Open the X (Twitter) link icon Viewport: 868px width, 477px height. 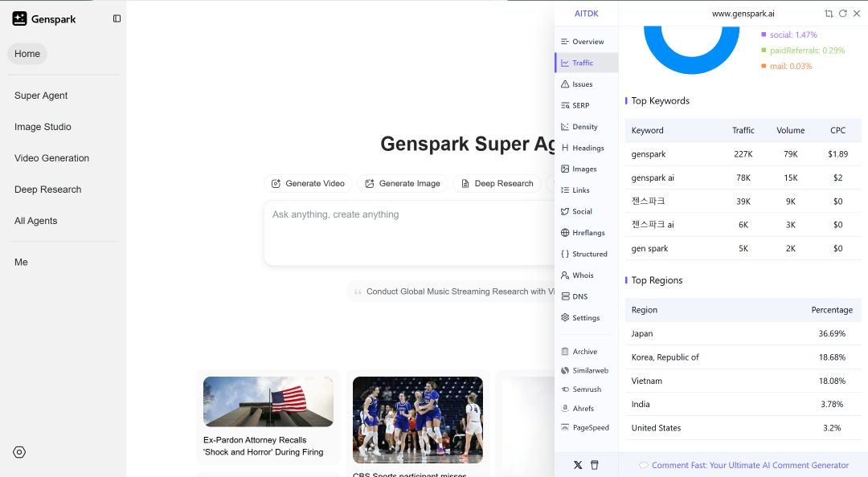click(578, 465)
